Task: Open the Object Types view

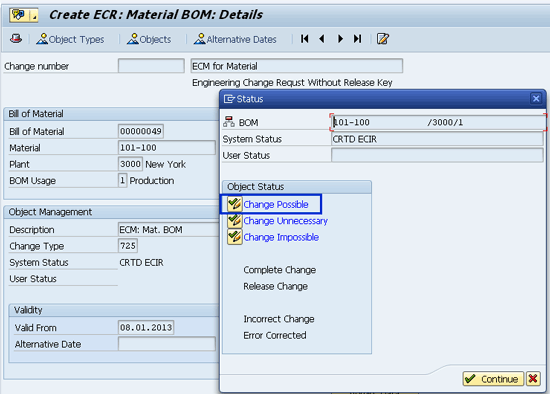Action: coord(70,39)
